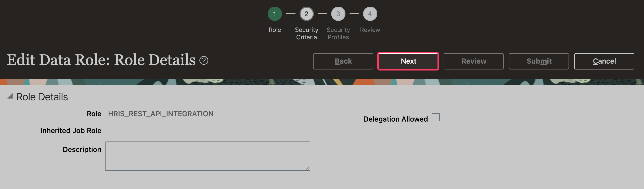The image size is (644, 189).
Task: Select the step 1 circle in the train
Action: click(x=275, y=14)
